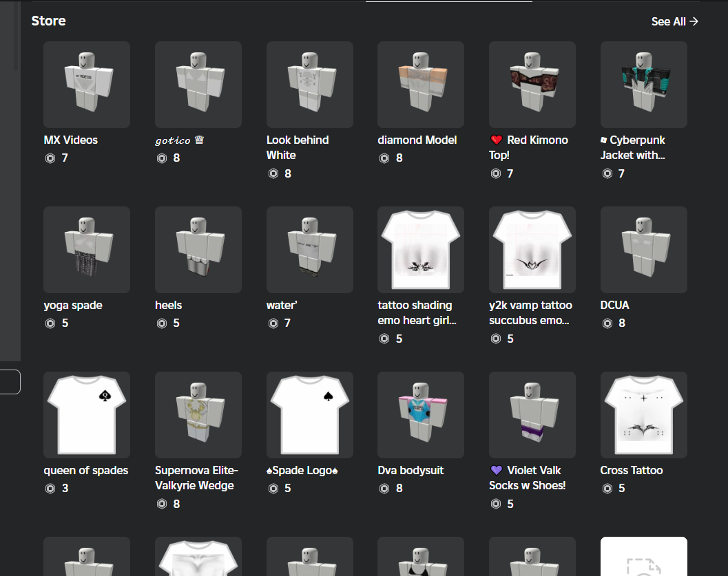Select the Red Kimono Top! title
728x576 pixels.
click(x=529, y=147)
